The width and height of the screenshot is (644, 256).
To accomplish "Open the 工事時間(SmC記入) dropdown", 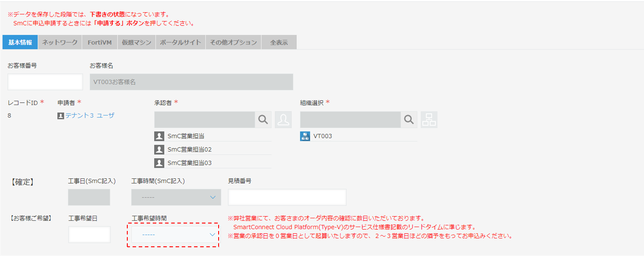I will (x=176, y=197).
